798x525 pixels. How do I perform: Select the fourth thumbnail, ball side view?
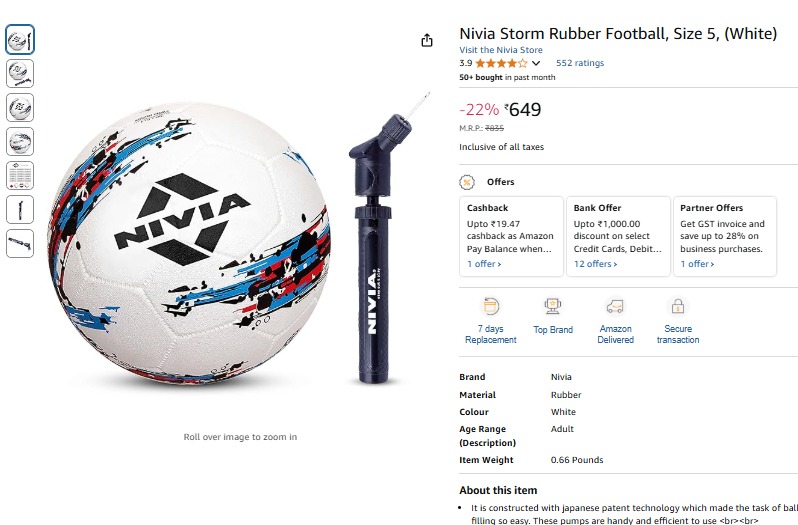point(20,141)
